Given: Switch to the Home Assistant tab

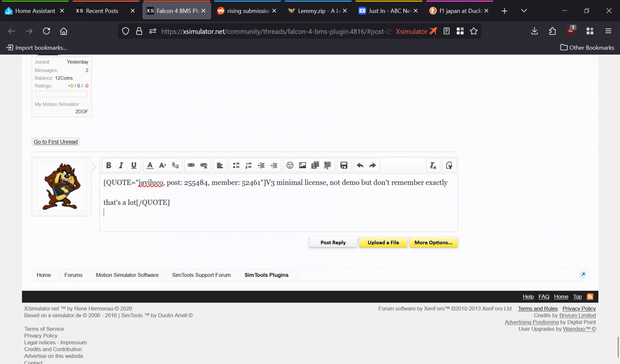Looking at the screenshot, I should [x=35, y=11].
